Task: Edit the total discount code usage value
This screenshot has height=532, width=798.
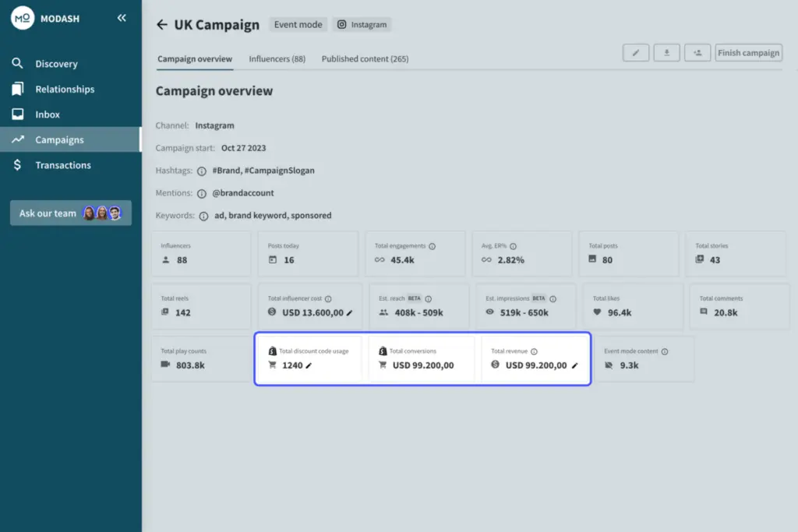Action: click(309, 365)
